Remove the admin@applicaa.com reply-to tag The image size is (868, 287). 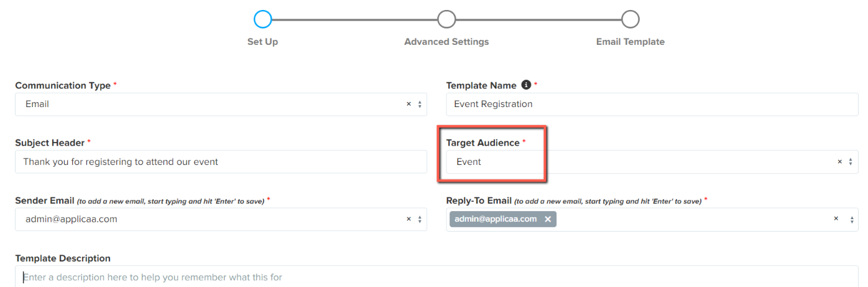(548, 219)
